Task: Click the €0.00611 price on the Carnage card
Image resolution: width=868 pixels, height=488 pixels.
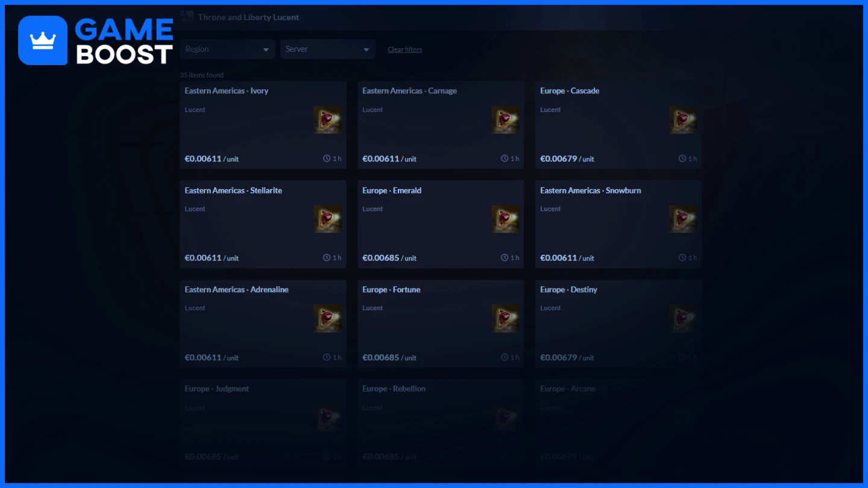Action: click(381, 159)
